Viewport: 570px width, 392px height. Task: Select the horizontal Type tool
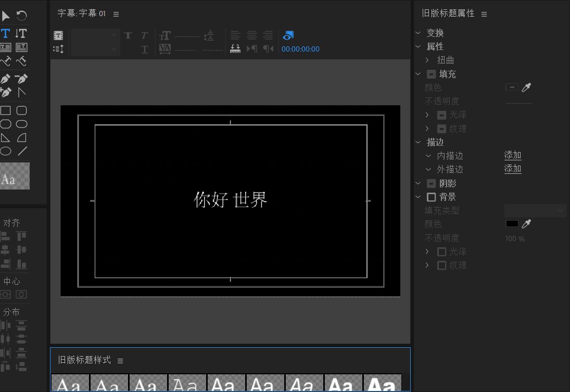point(5,33)
